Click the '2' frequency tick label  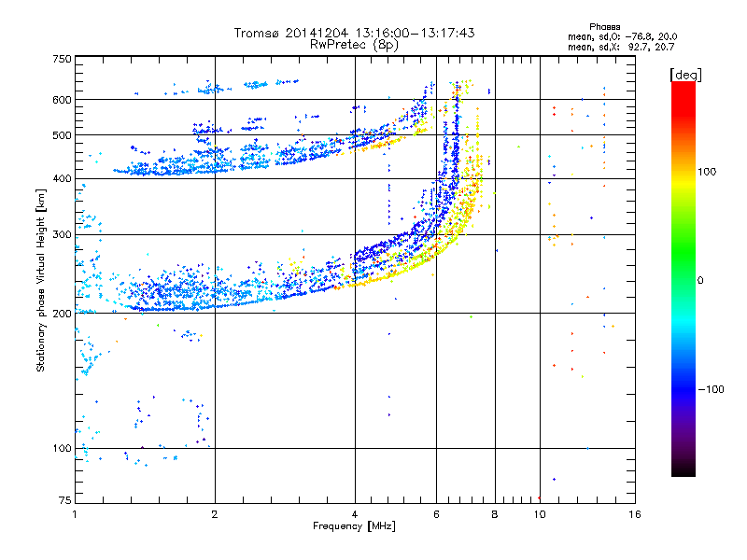pyautogui.click(x=215, y=514)
